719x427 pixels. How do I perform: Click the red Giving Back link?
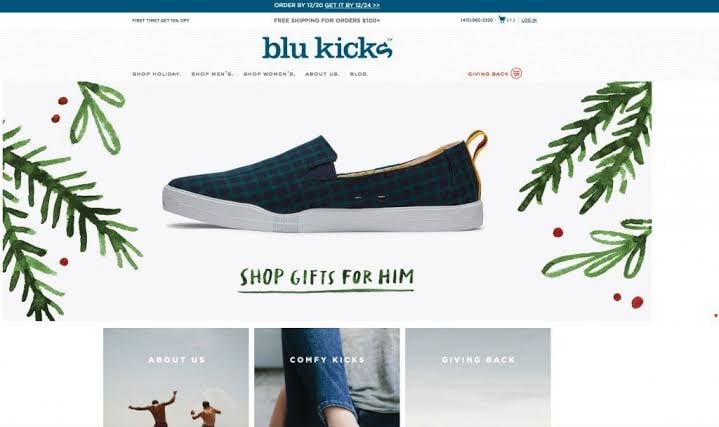coord(488,74)
